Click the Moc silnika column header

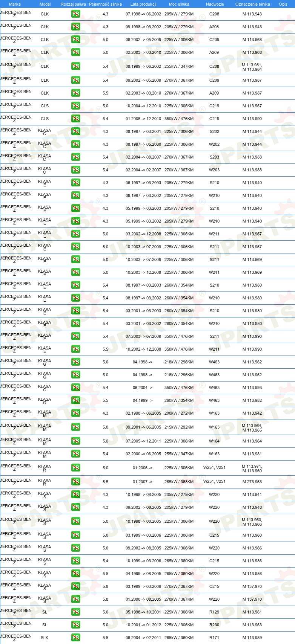(x=179, y=4)
